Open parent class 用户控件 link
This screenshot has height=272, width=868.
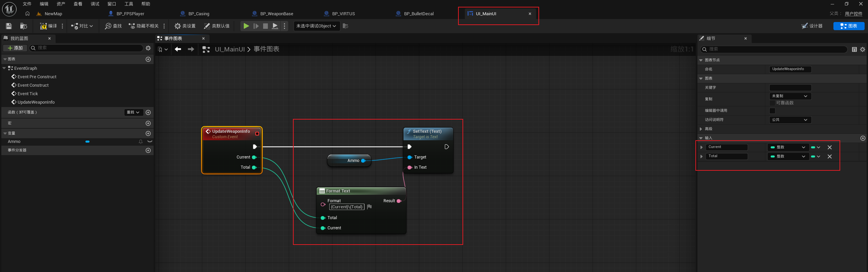point(854,14)
